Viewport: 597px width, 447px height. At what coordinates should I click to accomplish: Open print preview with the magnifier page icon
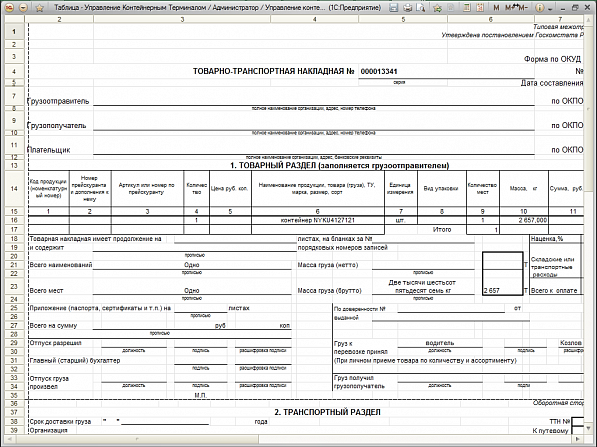tap(420, 7)
